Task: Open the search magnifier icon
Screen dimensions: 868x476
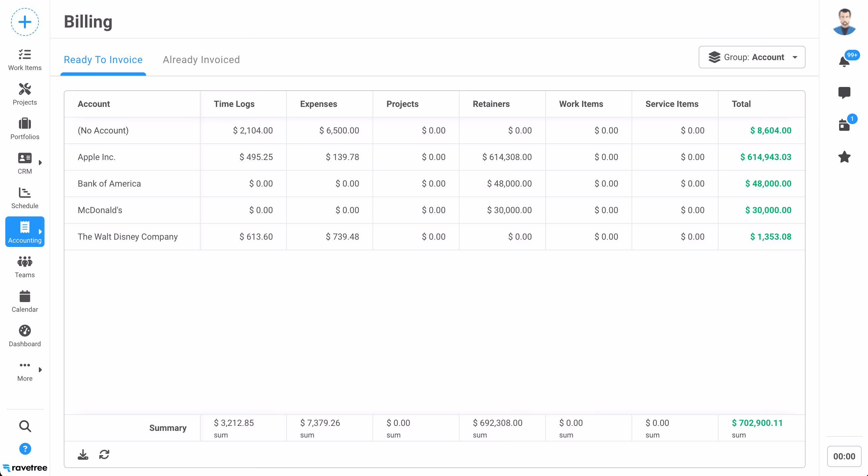Action: point(25,426)
